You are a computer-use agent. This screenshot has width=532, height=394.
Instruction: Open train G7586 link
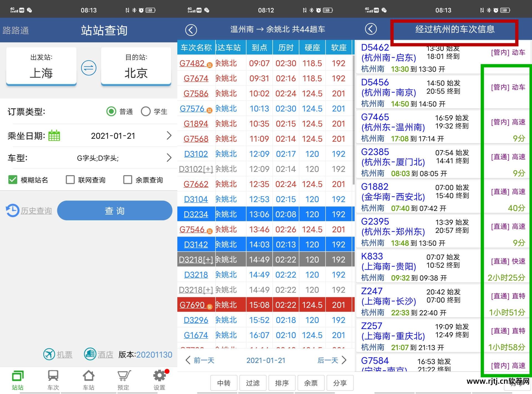tap(196, 93)
